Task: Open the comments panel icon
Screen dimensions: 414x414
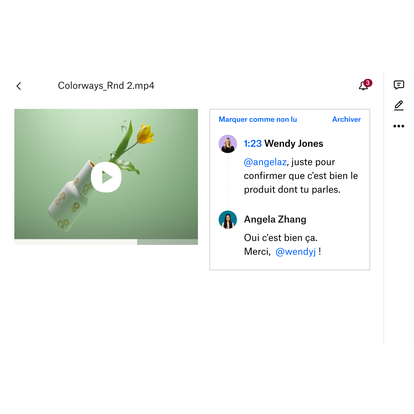Action: click(399, 85)
